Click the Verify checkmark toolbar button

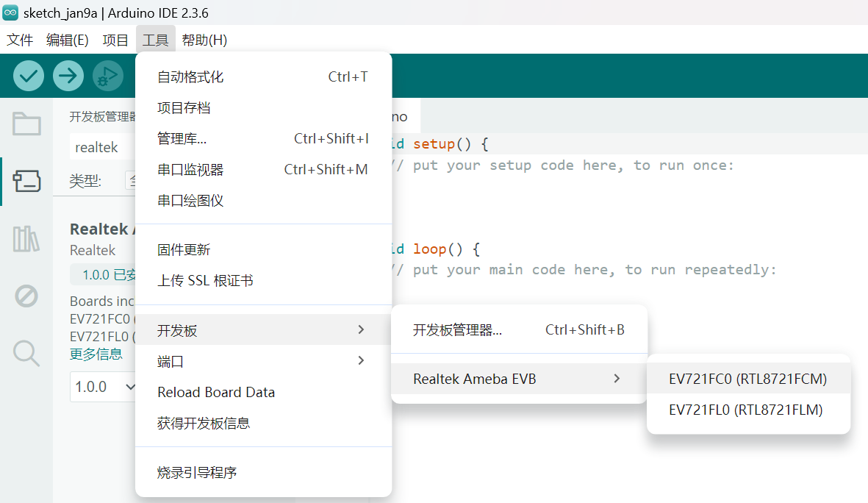29,76
